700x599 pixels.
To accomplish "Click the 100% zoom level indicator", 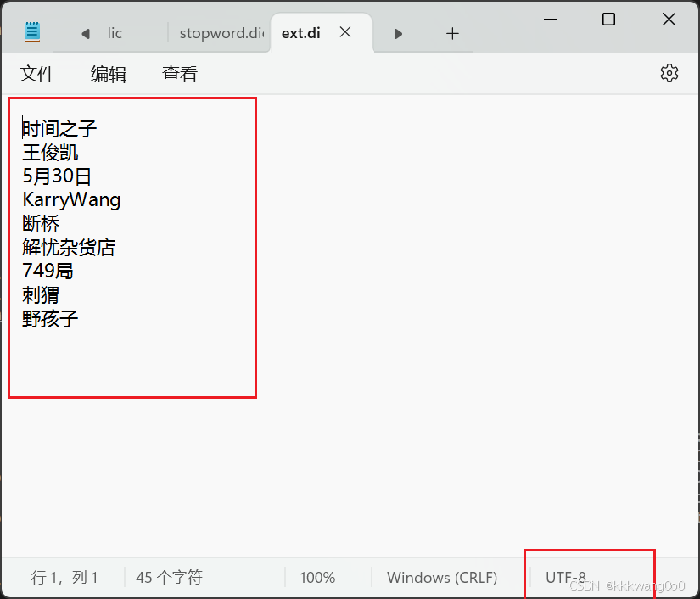I will (317, 578).
